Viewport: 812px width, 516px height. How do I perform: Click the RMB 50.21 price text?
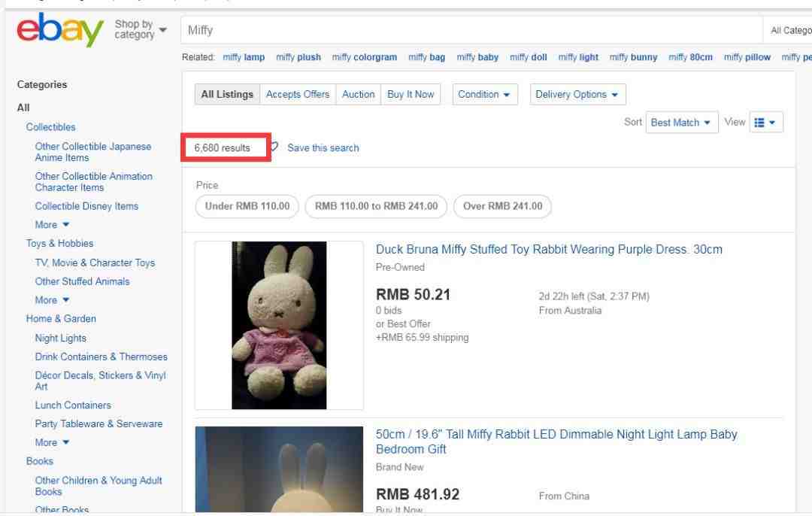[414, 294]
